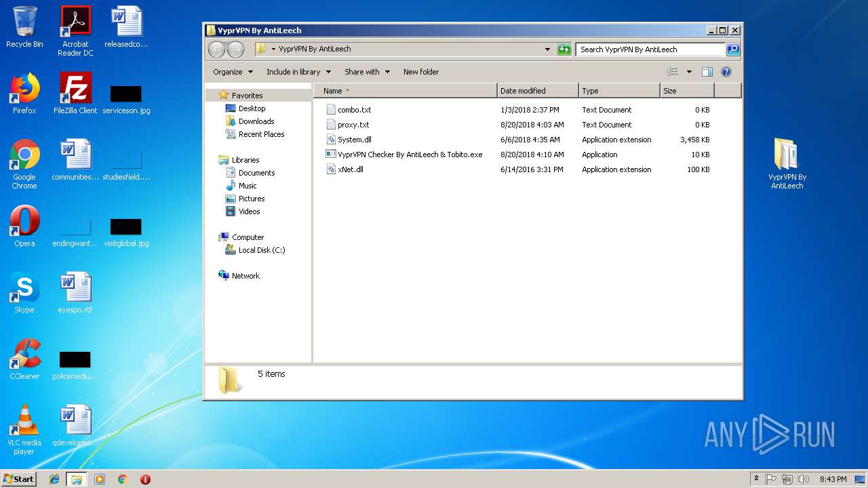Click the Explorer Back navigation button
868x488 pixels.
[216, 49]
